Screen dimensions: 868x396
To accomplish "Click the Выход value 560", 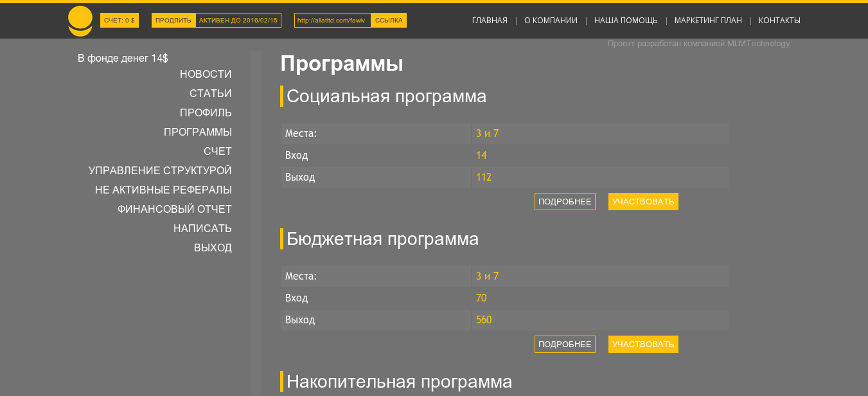I will 484,320.
